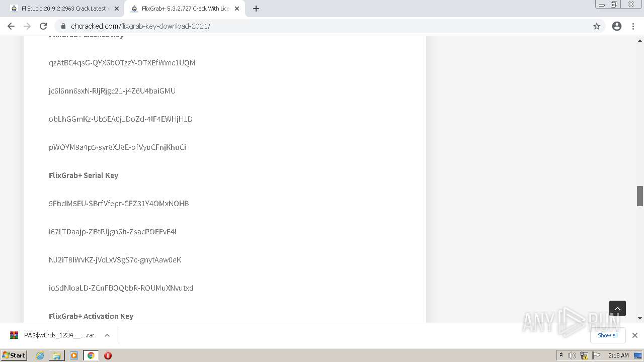Viewport: 644px width, 362px height.
Task: Click the scroll-to-top arrow button
Action: [x=617, y=308]
